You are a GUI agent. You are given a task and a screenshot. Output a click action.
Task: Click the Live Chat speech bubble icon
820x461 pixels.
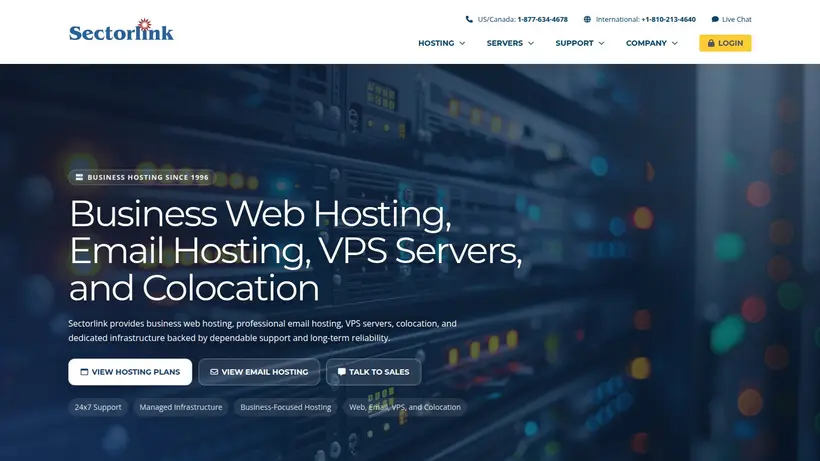pos(715,19)
